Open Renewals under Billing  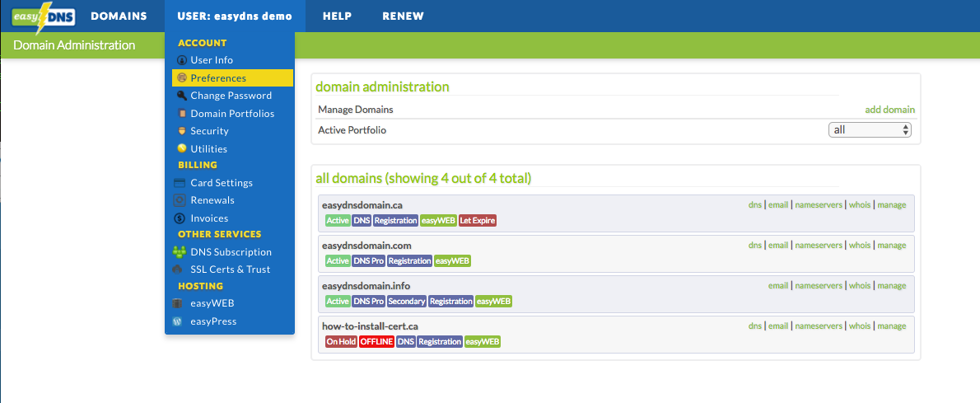[x=212, y=200]
